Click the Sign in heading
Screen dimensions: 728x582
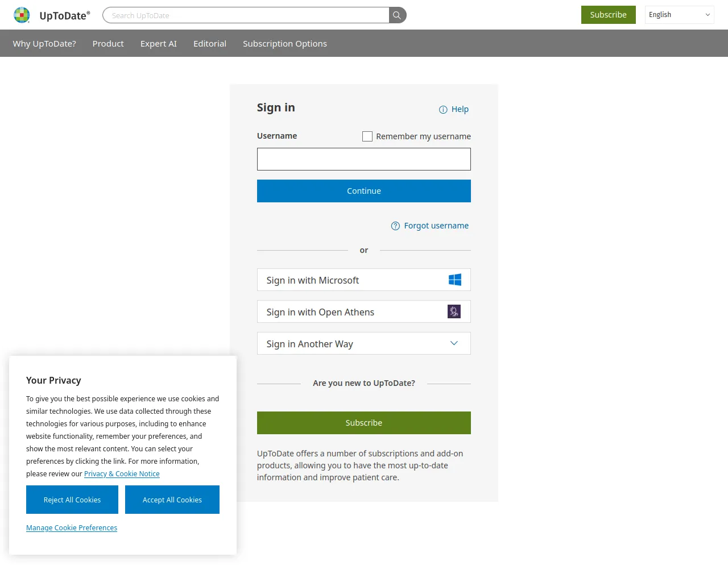(276, 107)
